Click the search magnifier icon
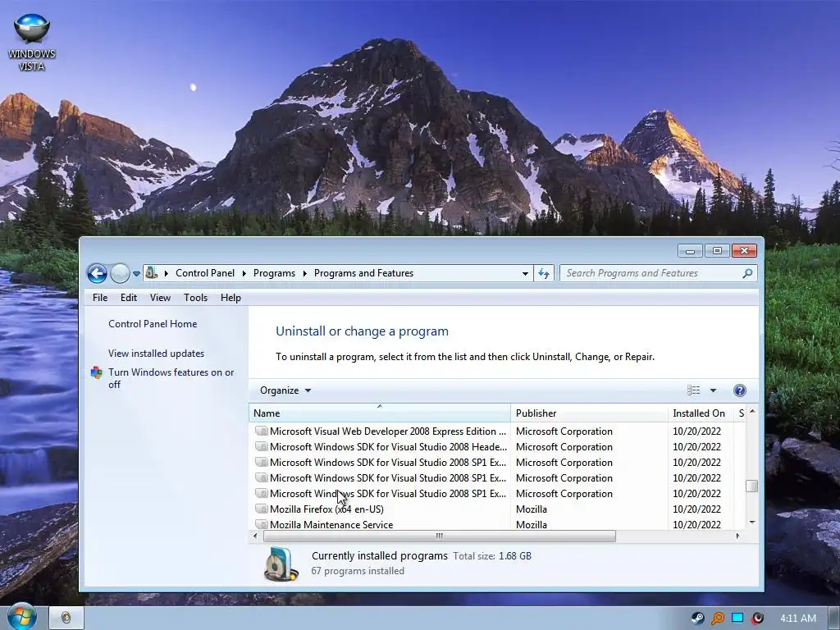 point(748,273)
